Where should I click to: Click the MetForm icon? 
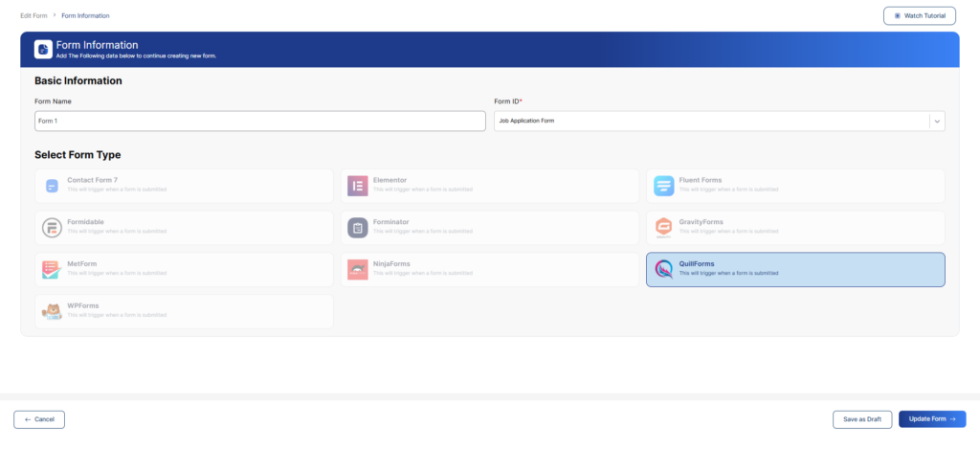click(x=52, y=270)
